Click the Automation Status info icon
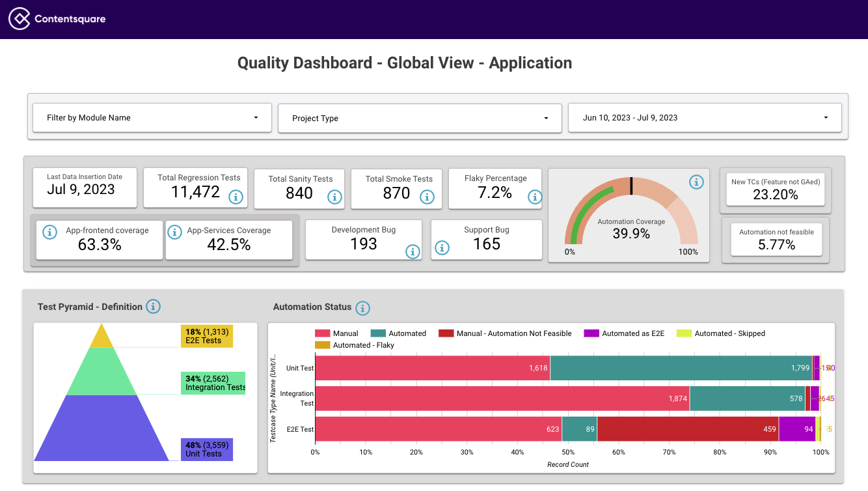The height and width of the screenshot is (491, 868). click(x=362, y=308)
